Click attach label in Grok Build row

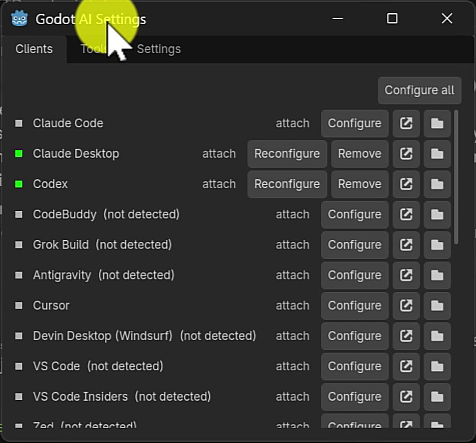coord(292,245)
